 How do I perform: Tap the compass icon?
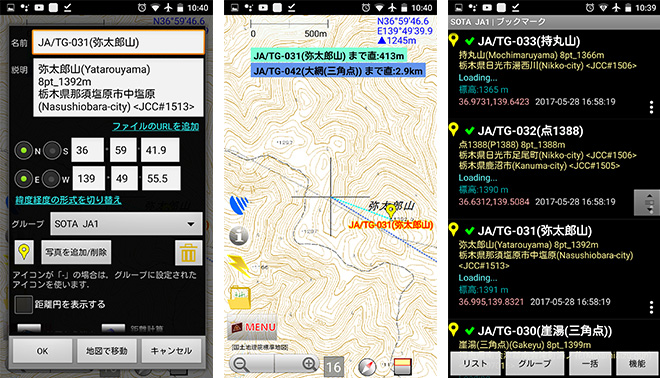tap(367, 367)
